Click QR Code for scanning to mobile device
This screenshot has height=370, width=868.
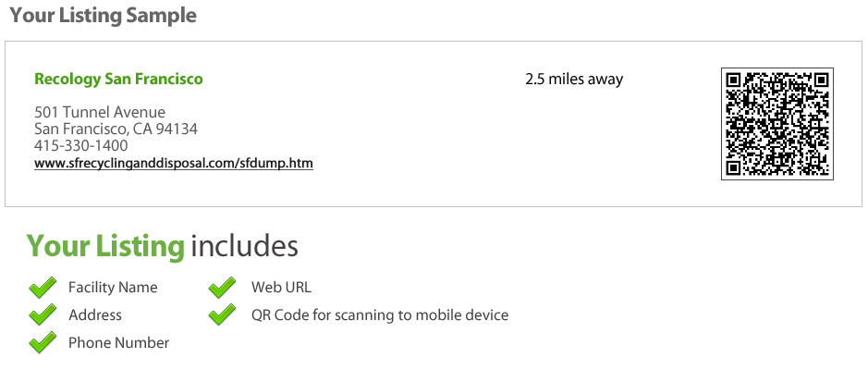point(380,315)
